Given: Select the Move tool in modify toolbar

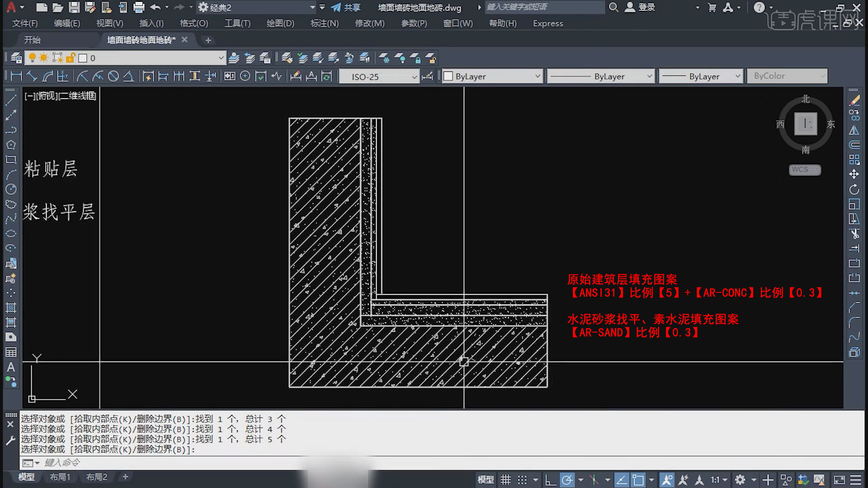Looking at the screenshot, I should (854, 174).
